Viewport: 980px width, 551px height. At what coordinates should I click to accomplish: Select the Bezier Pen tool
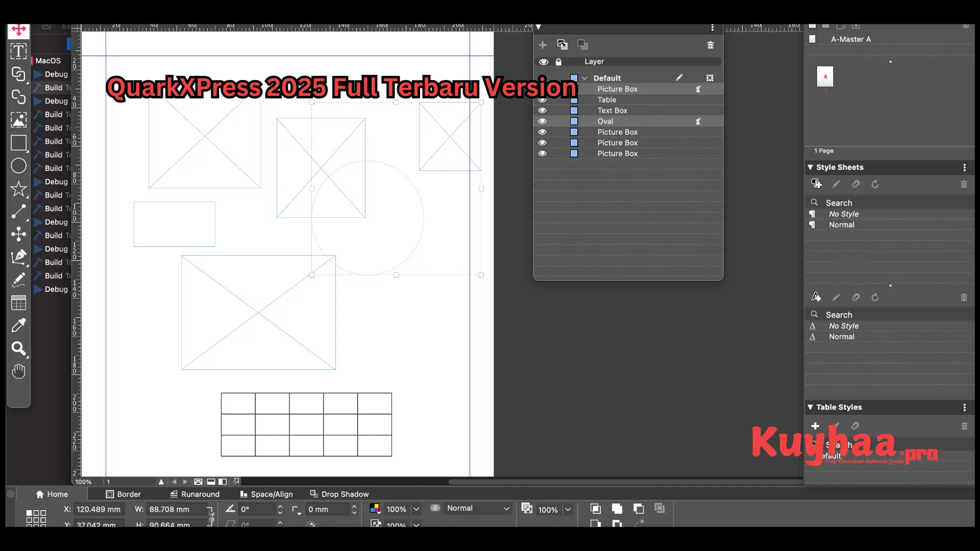[x=18, y=258]
